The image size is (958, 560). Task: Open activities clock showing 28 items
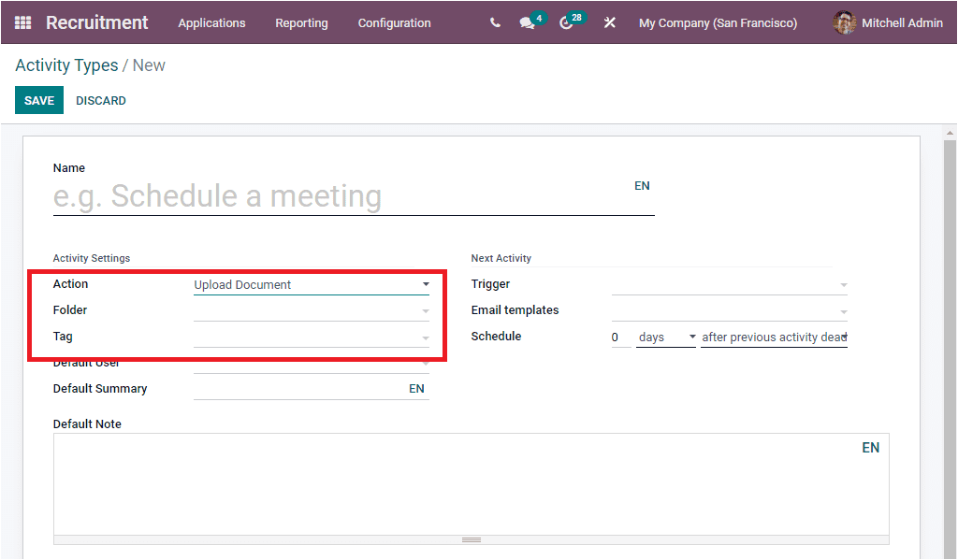(x=565, y=22)
